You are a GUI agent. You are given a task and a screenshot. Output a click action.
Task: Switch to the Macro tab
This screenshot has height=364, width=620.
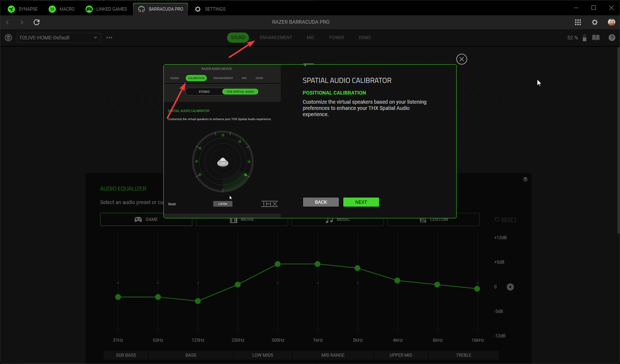pos(61,9)
